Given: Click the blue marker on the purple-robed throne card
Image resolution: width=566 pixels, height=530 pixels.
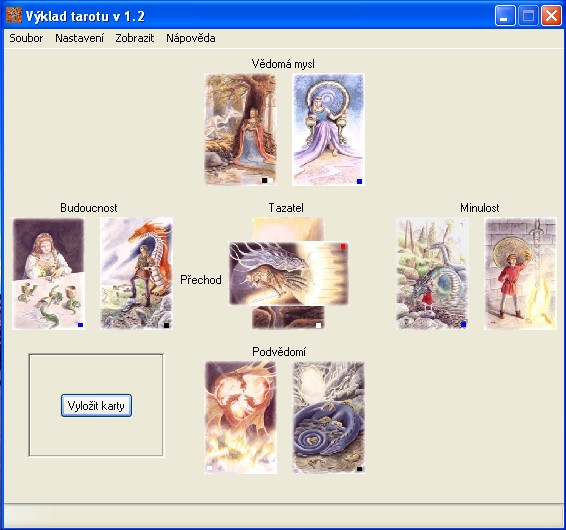Looking at the screenshot, I should tap(359, 181).
